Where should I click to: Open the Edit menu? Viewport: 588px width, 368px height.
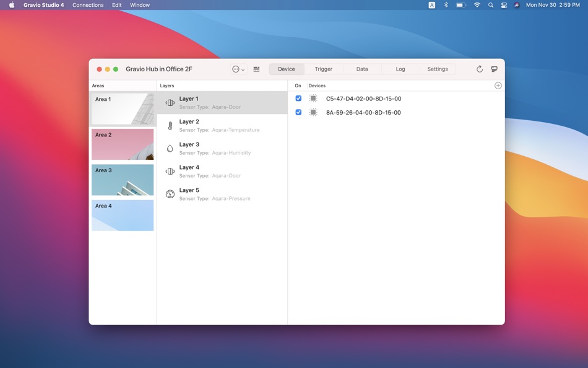click(116, 5)
